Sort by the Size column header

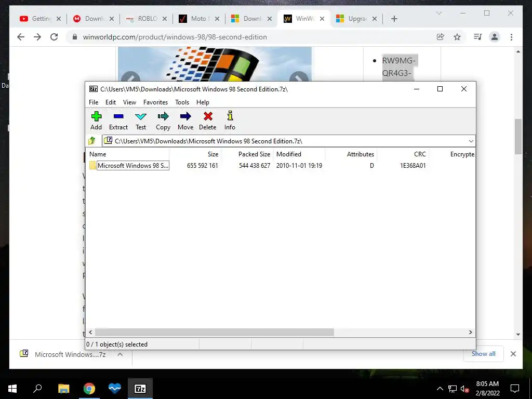point(195,154)
